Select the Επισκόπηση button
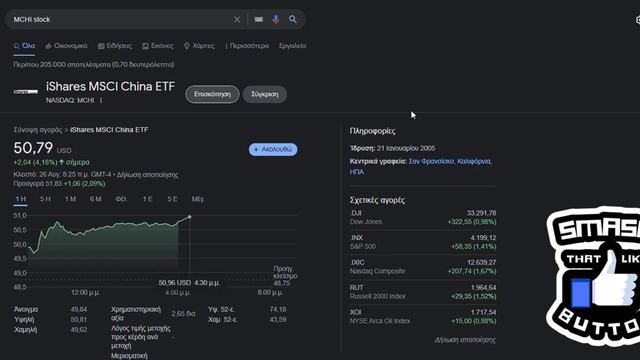Image resolution: width=640 pixels, height=360 pixels. (x=212, y=94)
